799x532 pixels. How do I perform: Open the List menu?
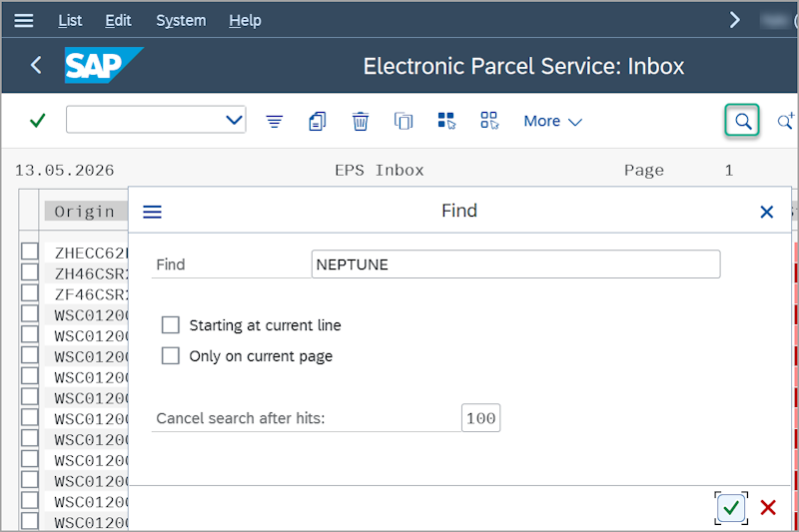click(70, 20)
